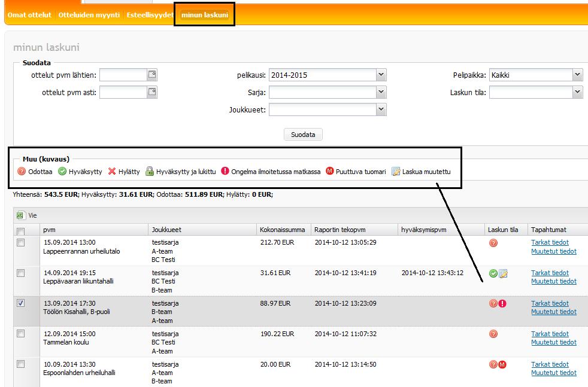Check the 14.09.2014 Leppävaaran liikuntahalli row
This screenshot has width=588, height=387.
pos(21,273)
